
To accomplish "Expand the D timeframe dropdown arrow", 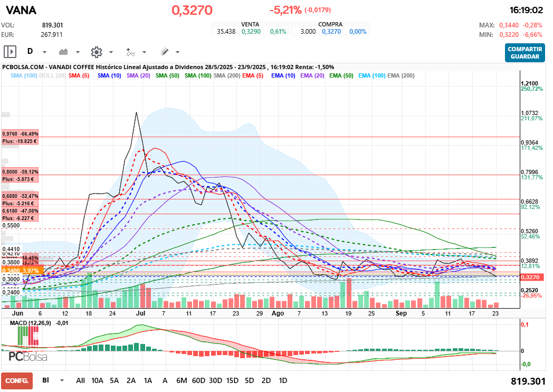I will coord(44,52).
